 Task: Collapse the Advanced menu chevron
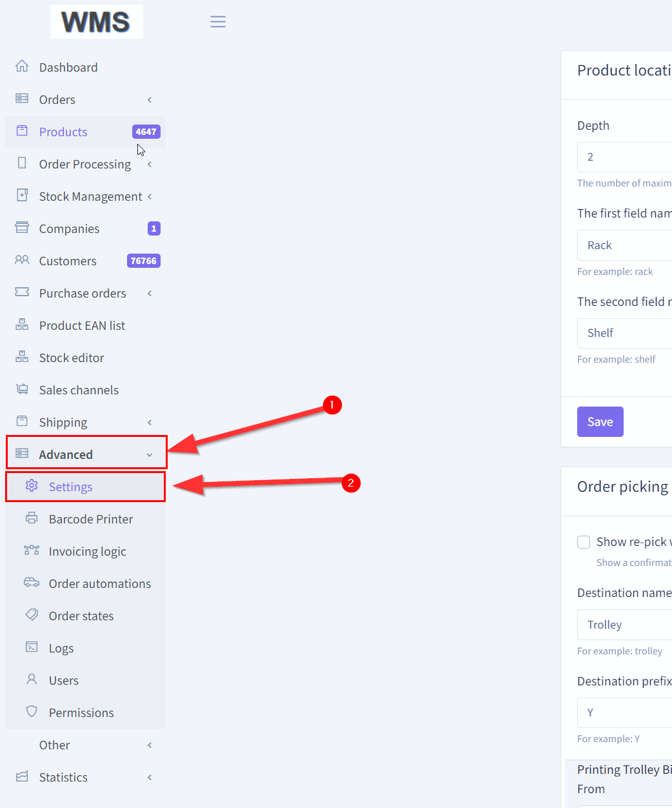(x=150, y=455)
